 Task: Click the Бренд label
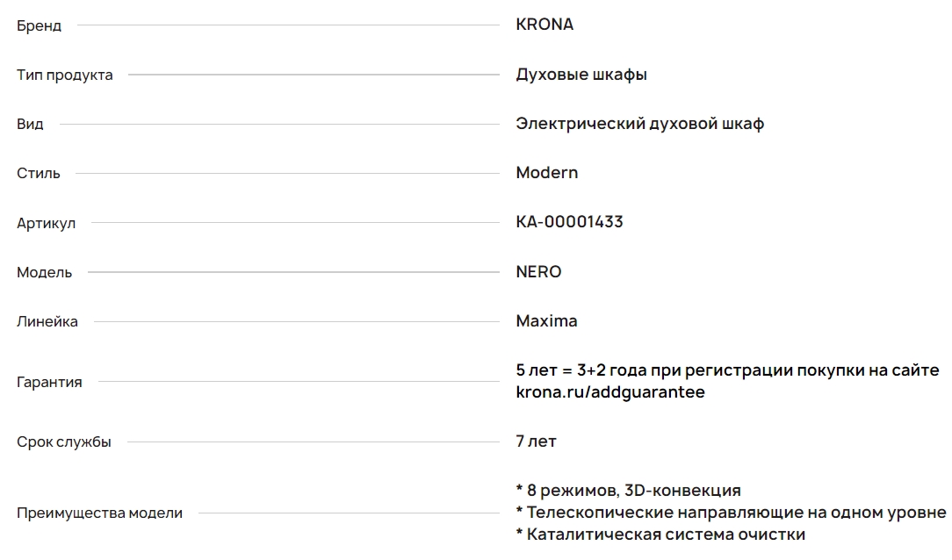[x=39, y=25]
